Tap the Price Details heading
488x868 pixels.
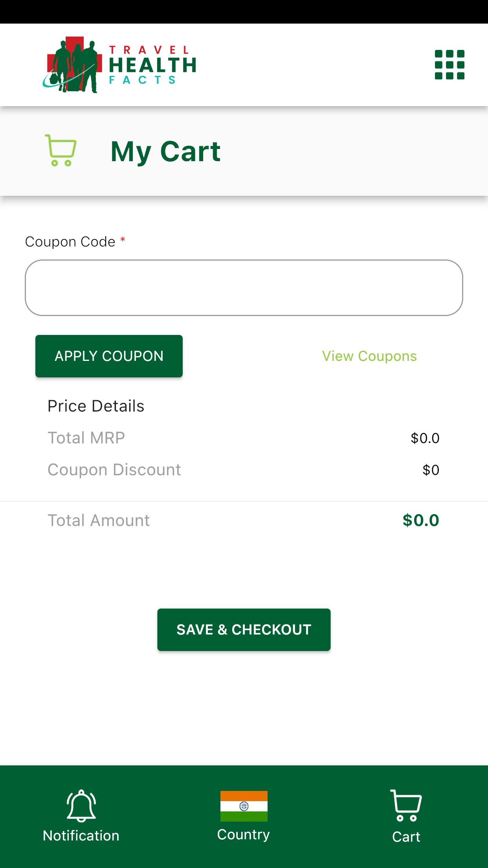[96, 406]
